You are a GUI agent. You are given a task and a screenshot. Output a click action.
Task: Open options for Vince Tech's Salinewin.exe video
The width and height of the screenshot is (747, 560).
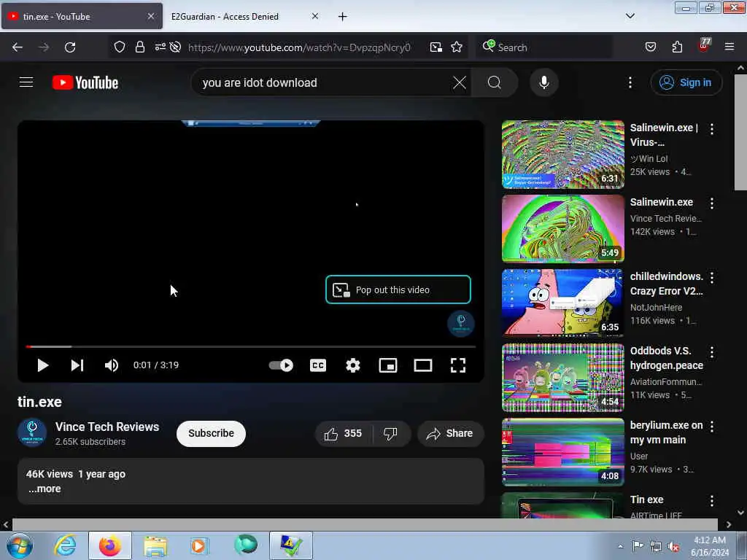(712, 203)
